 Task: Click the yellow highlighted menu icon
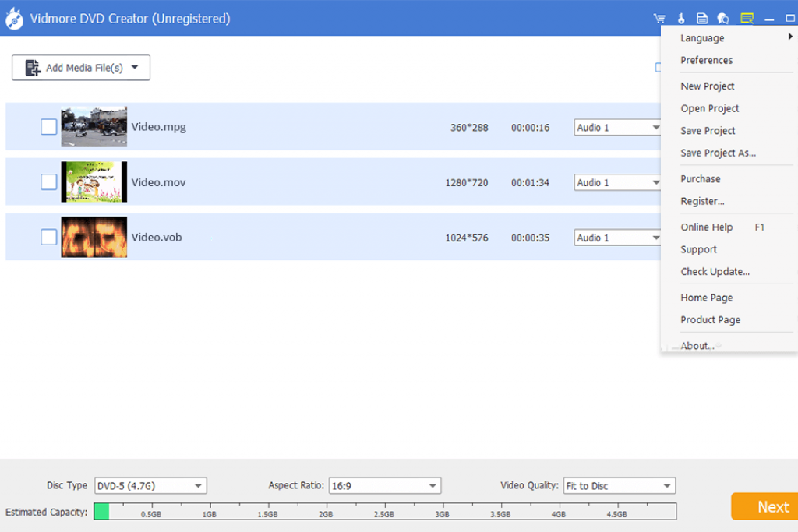[x=747, y=19]
